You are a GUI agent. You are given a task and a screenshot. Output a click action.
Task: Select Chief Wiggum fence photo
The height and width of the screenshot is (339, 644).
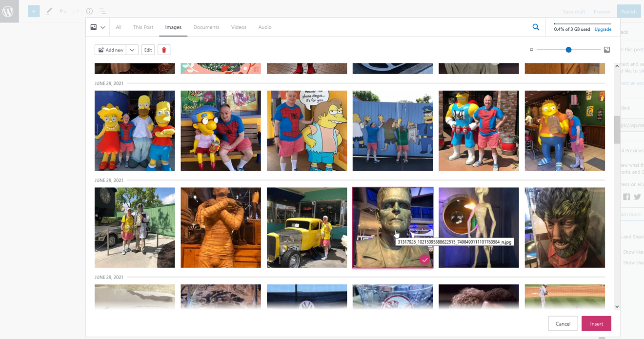[393, 131]
